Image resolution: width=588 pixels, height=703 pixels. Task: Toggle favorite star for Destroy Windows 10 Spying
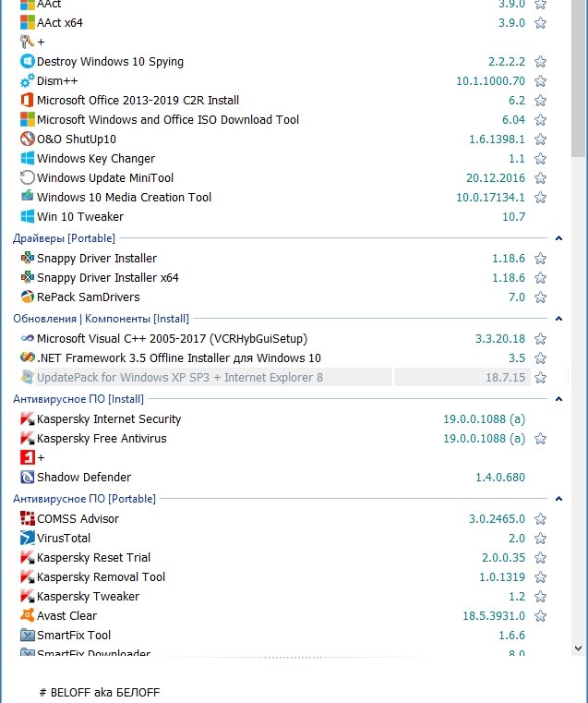point(541,61)
